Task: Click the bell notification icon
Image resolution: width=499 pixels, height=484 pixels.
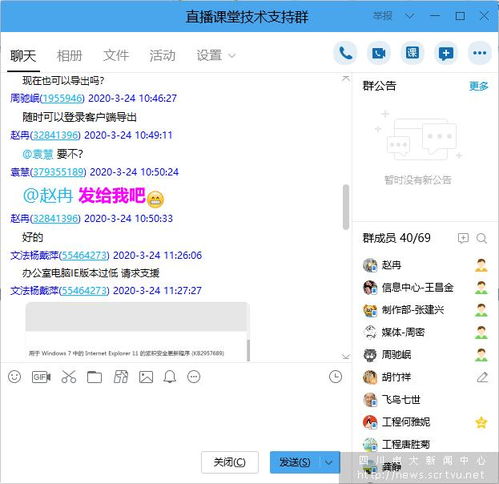Action: pyautogui.click(x=170, y=377)
